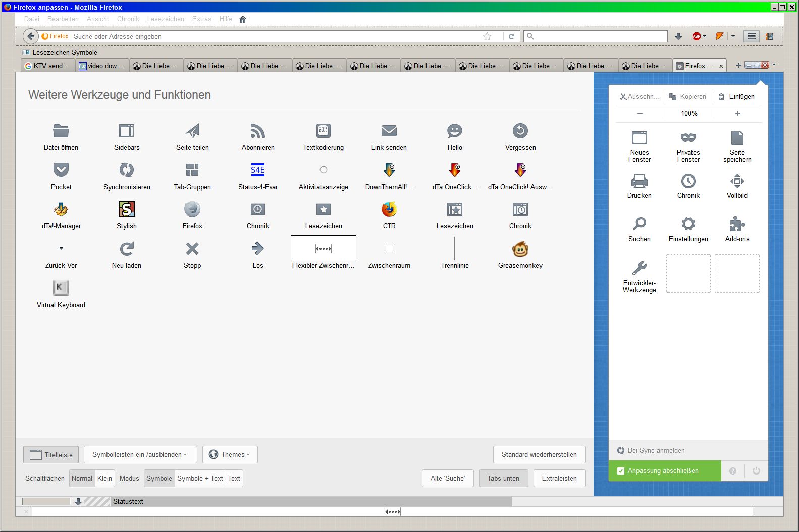Viewport: 799px width, 532px height.
Task: Select the dTa!-Manager icon
Action: [61, 209]
